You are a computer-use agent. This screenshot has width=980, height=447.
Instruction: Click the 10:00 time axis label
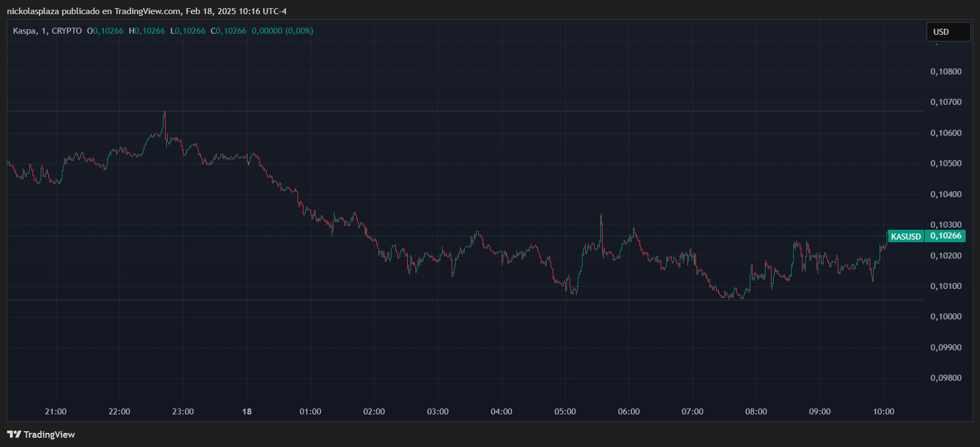[883, 412]
